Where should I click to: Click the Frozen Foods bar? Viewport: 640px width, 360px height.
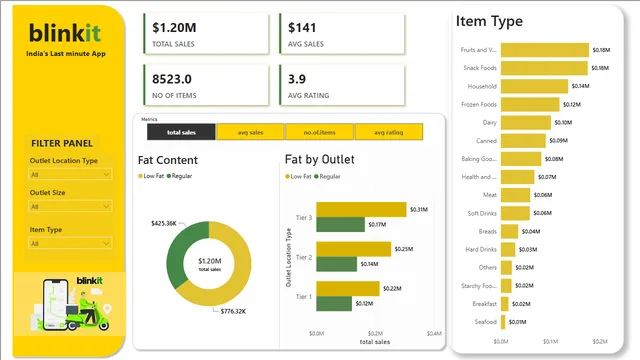tap(530, 104)
